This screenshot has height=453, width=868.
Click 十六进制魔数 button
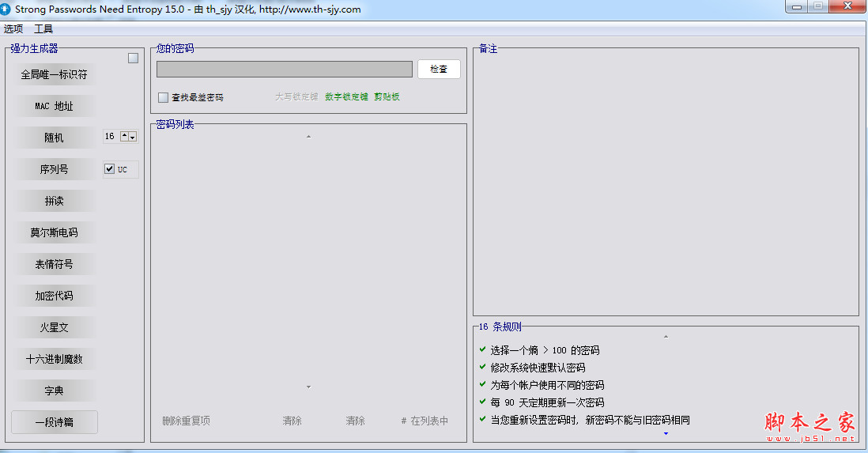coord(55,358)
